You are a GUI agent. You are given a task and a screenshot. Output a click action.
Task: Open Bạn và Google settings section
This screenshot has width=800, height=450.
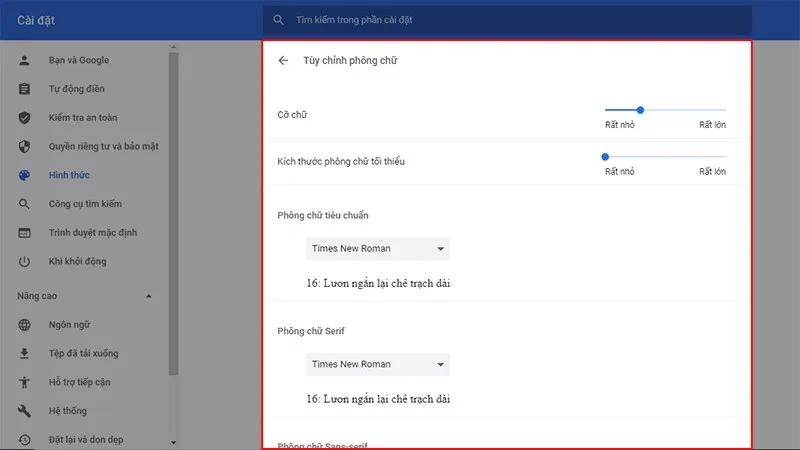pos(79,60)
